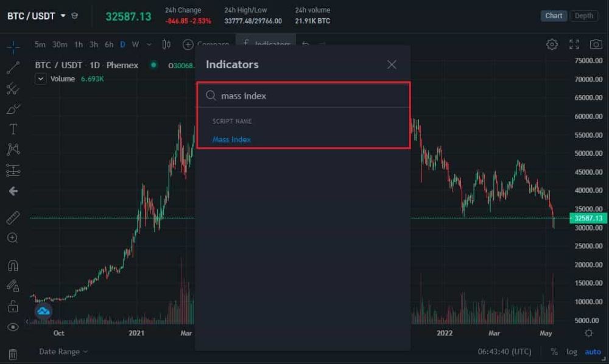Add the Mass Index script result
609x364 pixels.
[x=231, y=139]
